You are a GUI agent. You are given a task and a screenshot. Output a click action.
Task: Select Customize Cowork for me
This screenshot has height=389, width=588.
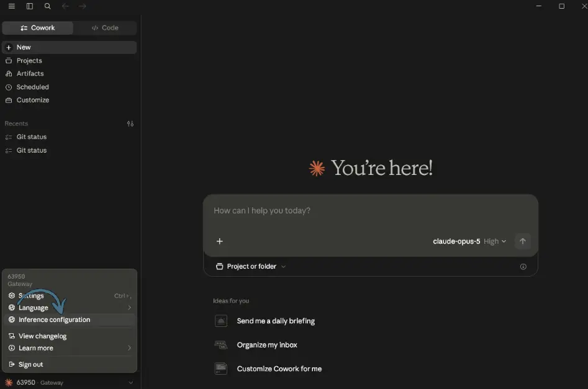tap(279, 369)
